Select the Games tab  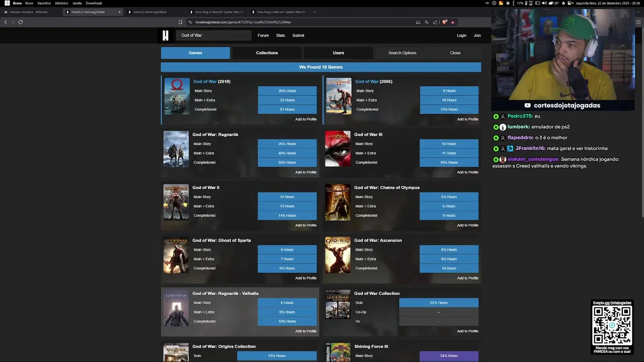coord(195,53)
